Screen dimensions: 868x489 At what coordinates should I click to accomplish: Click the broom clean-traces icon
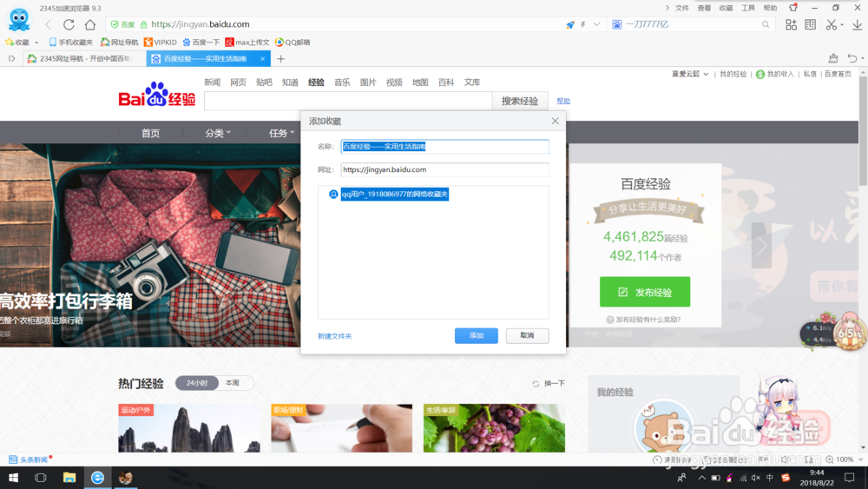click(833, 58)
